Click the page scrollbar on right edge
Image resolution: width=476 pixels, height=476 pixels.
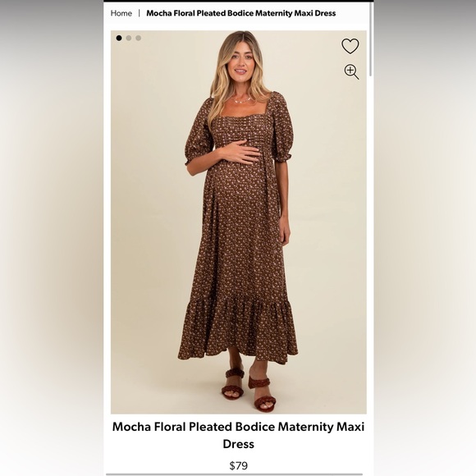coord(370,39)
